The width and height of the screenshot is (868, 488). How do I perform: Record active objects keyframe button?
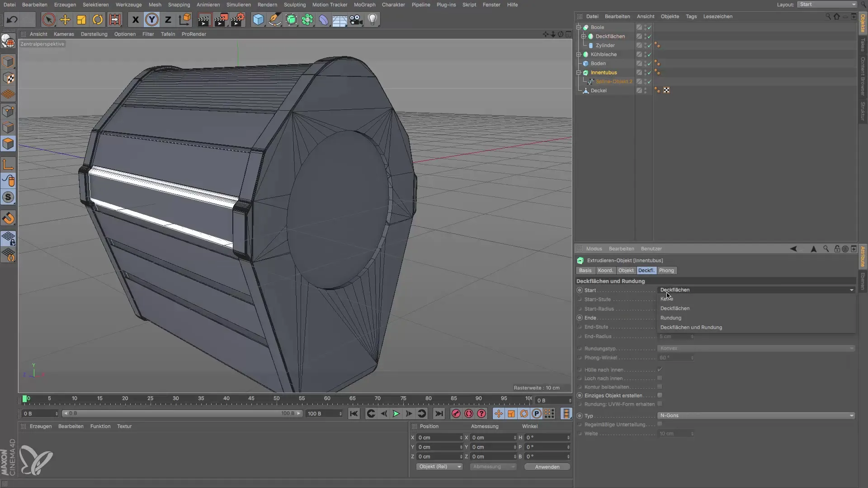(456, 413)
